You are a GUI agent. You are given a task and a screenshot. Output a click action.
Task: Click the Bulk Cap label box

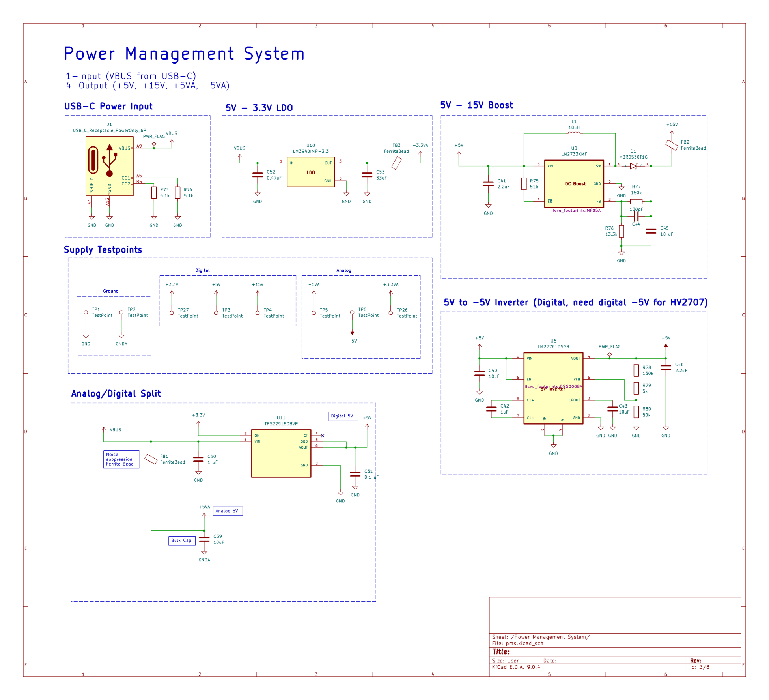(x=182, y=541)
